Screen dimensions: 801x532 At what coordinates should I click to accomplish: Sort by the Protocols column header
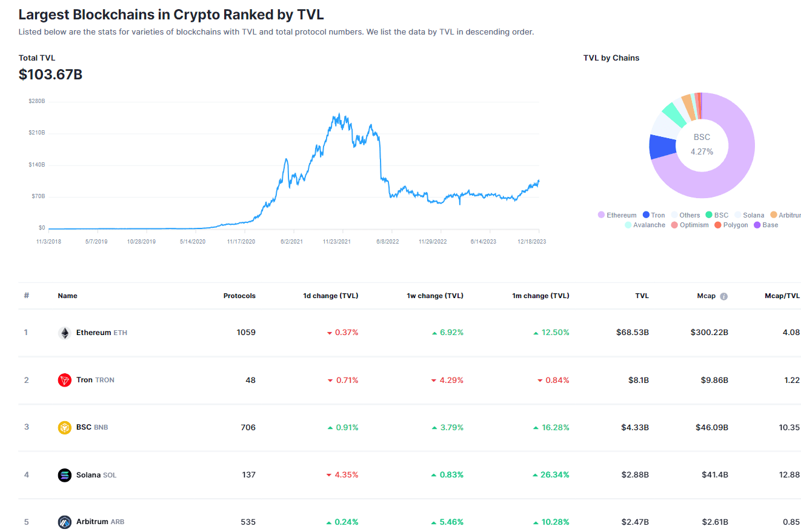[239, 296]
